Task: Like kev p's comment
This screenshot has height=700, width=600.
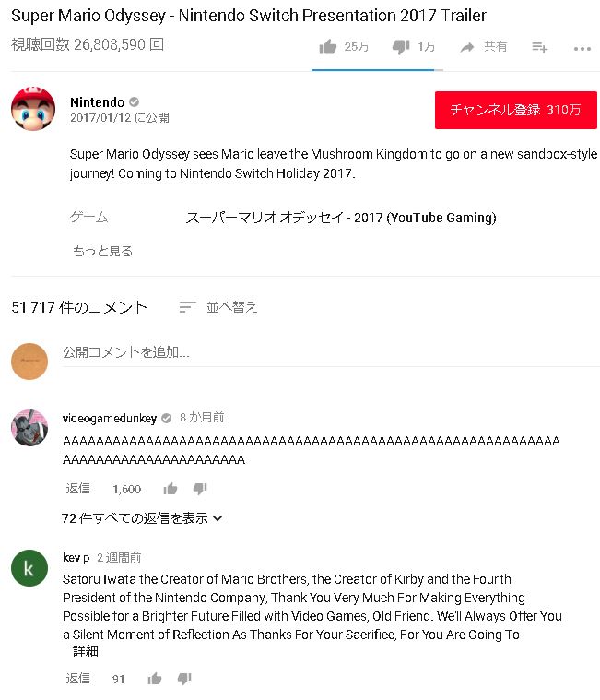Action: tap(154, 679)
